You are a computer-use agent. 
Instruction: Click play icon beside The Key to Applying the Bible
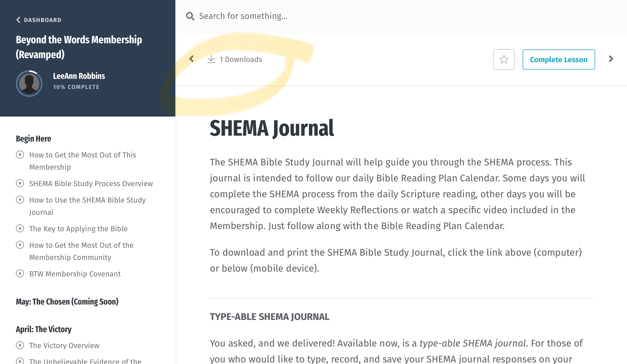pos(20,228)
